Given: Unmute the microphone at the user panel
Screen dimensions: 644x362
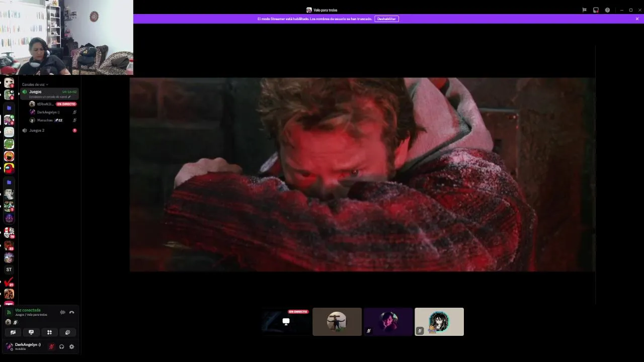Looking at the screenshot, I should coord(51,346).
